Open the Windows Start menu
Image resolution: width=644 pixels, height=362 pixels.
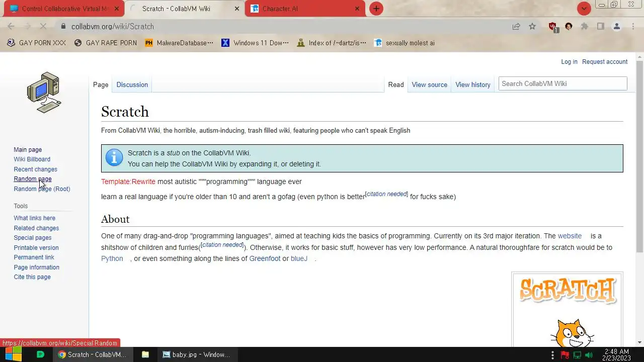click(x=13, y=354)
